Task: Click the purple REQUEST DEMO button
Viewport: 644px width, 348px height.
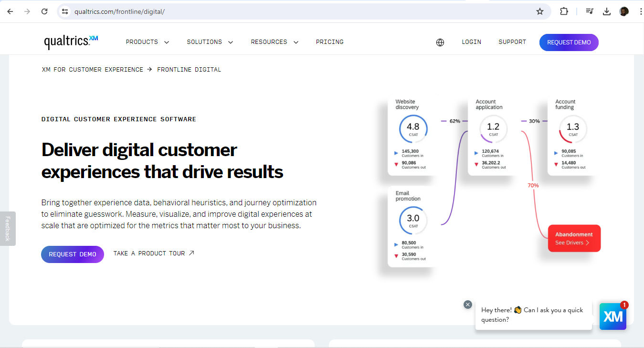Action: [72, 254]
